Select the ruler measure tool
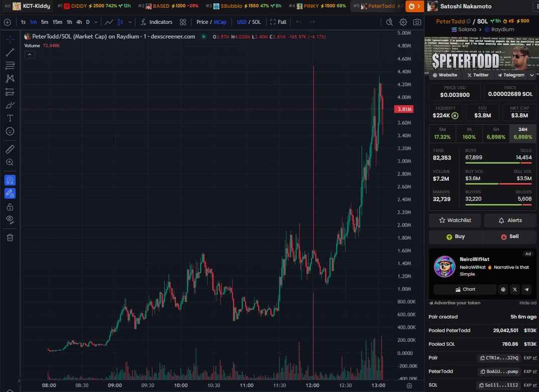Viewport: 539px width, 392px height. 10,149
